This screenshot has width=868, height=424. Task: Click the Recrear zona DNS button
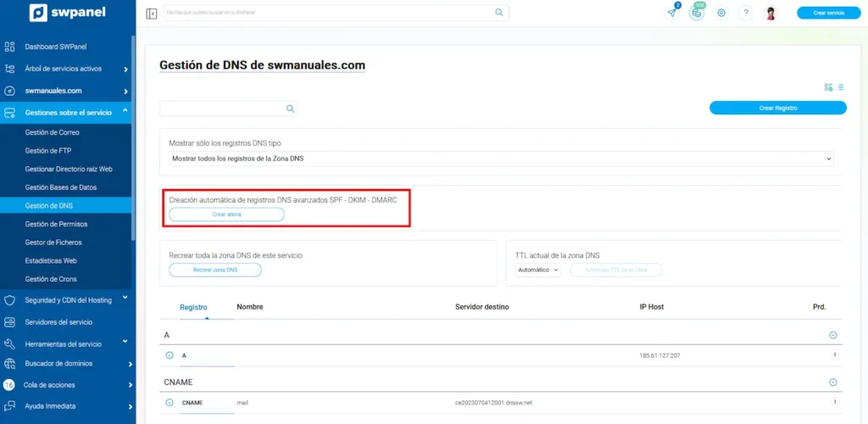[215, 270]
